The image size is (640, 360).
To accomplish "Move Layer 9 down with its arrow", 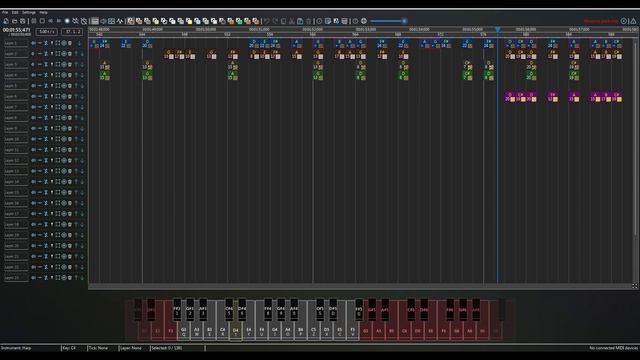I will tap(82, 128).
